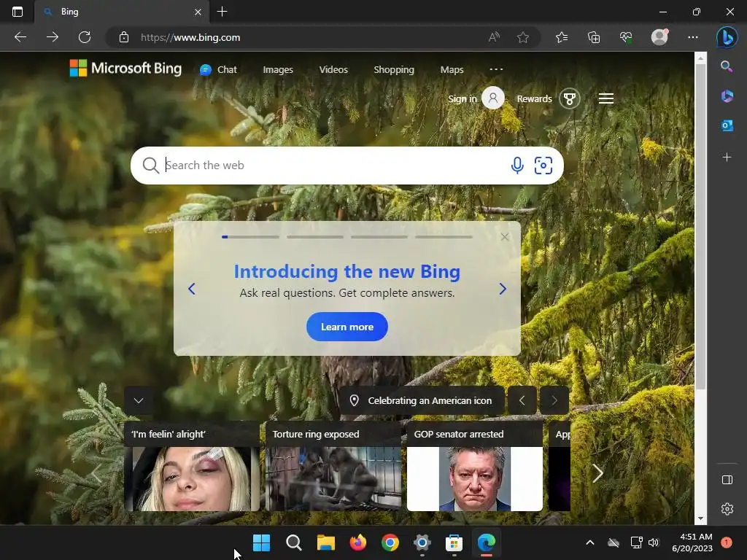This screenshot has height=560, width=747.
Task: Open the Favorites list icon
Action: click(562, 37)
